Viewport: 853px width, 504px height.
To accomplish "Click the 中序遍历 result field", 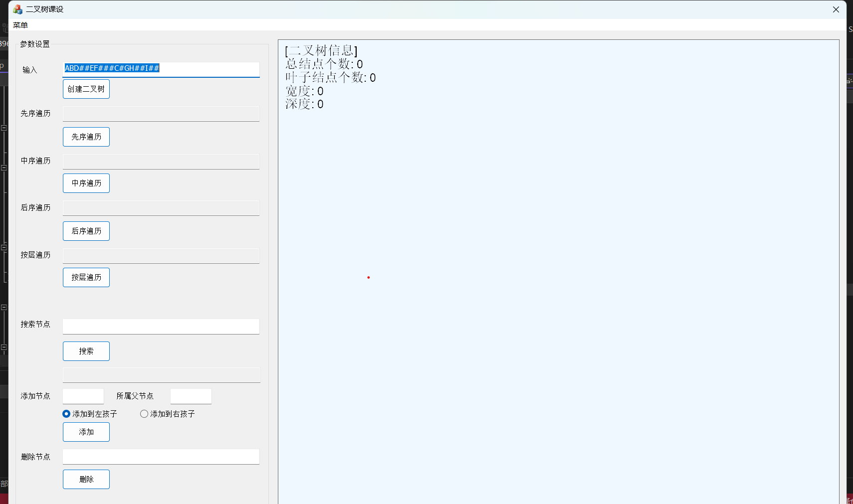I will [161, 162].
